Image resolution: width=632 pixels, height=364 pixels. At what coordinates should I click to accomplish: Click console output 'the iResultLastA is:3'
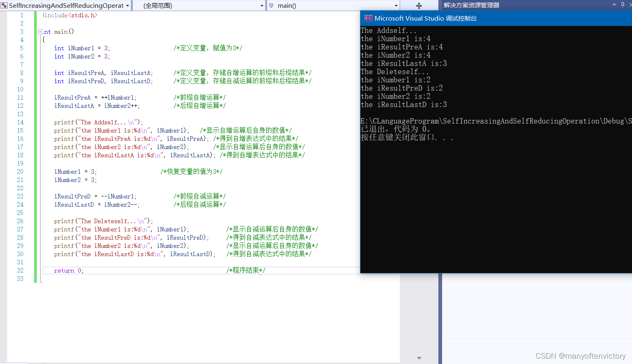[x=404, y=63]
